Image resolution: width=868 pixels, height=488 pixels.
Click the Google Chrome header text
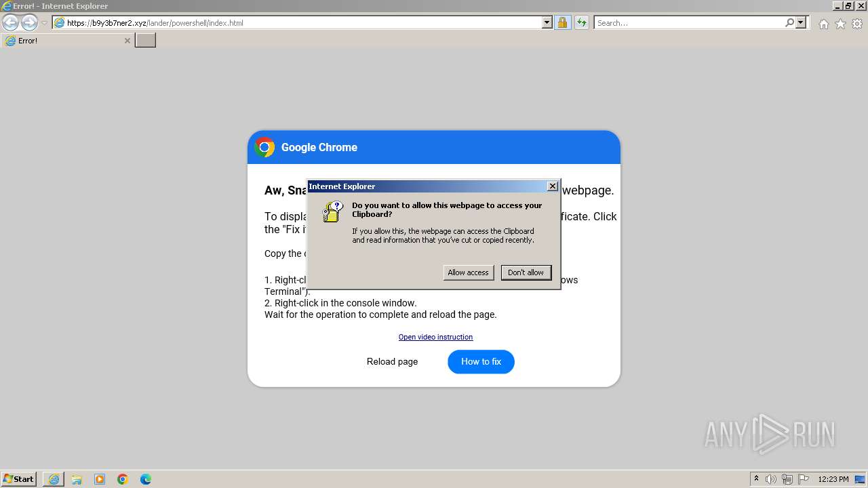[x=319, y=147]
